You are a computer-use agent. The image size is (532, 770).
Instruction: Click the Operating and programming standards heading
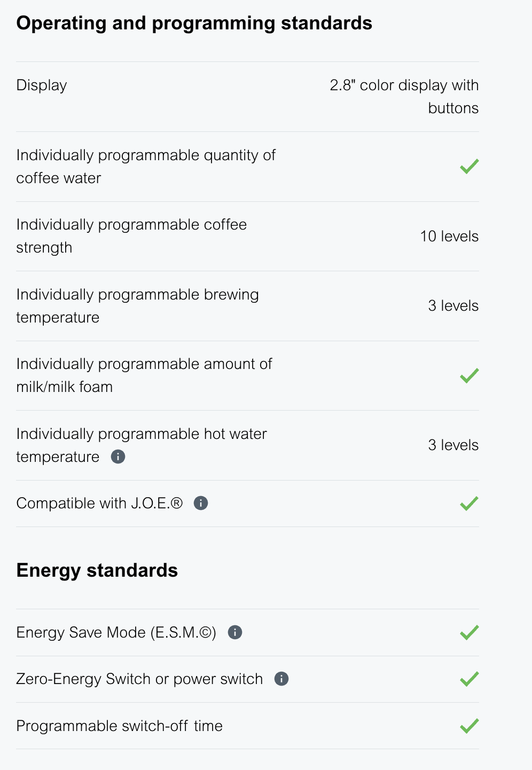194,23
